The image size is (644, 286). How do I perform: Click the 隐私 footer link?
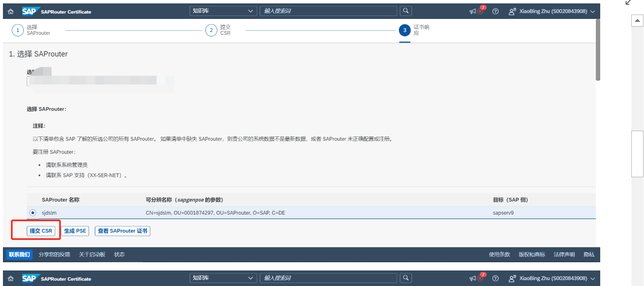pyautogui.click(x=589, y=254)
